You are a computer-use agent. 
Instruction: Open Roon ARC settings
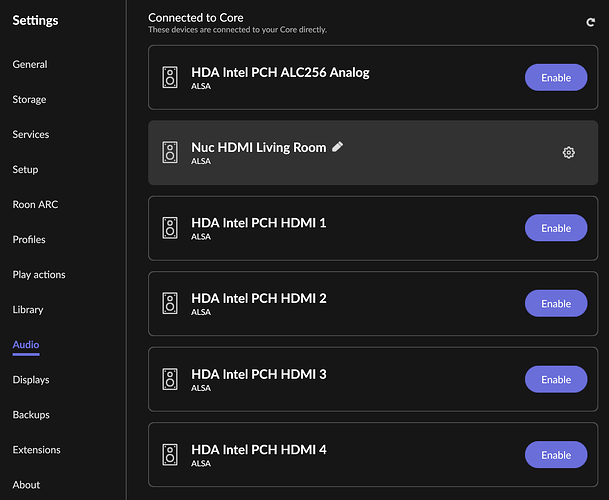coord(37,204)
